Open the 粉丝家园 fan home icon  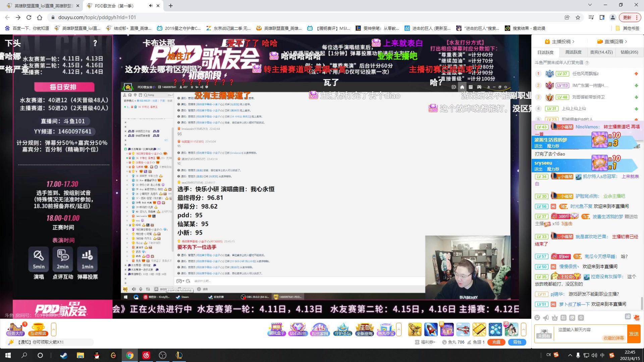tap(320, 328)
